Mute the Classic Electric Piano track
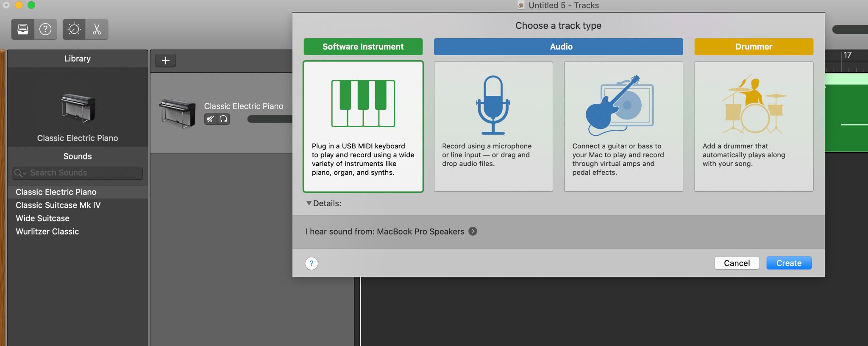Viewport: 868px width, 346px height. pos(210,119)
